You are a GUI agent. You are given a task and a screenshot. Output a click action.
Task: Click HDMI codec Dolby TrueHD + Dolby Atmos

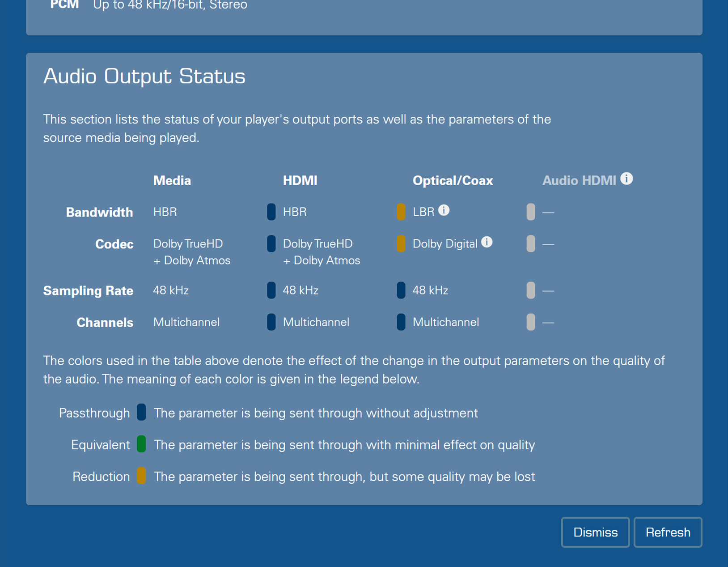click(x=322, y=252)
